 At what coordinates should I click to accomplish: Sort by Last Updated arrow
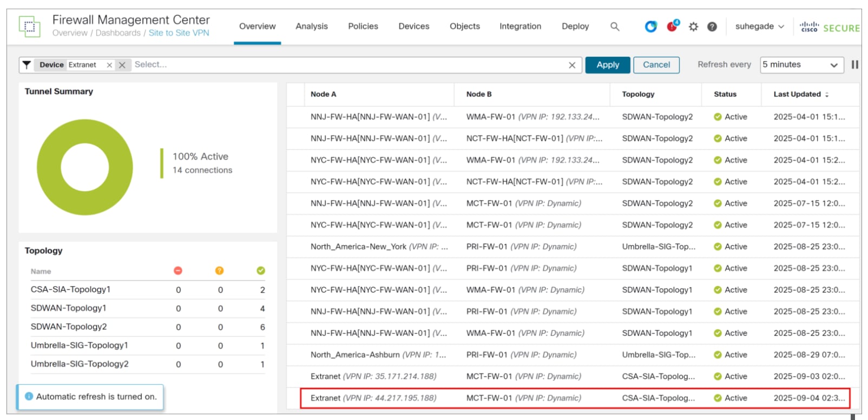827,94
